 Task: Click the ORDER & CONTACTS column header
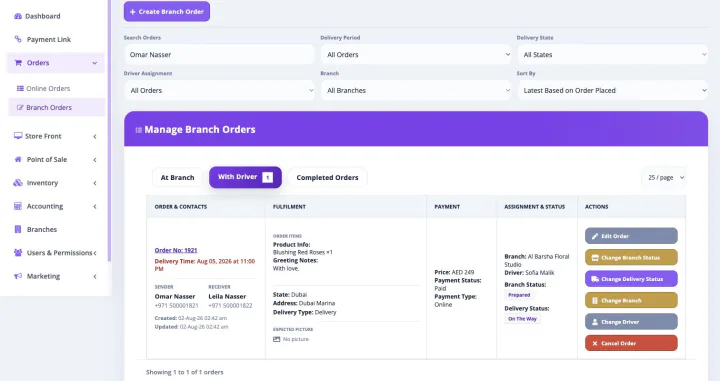tap(180, 207)
